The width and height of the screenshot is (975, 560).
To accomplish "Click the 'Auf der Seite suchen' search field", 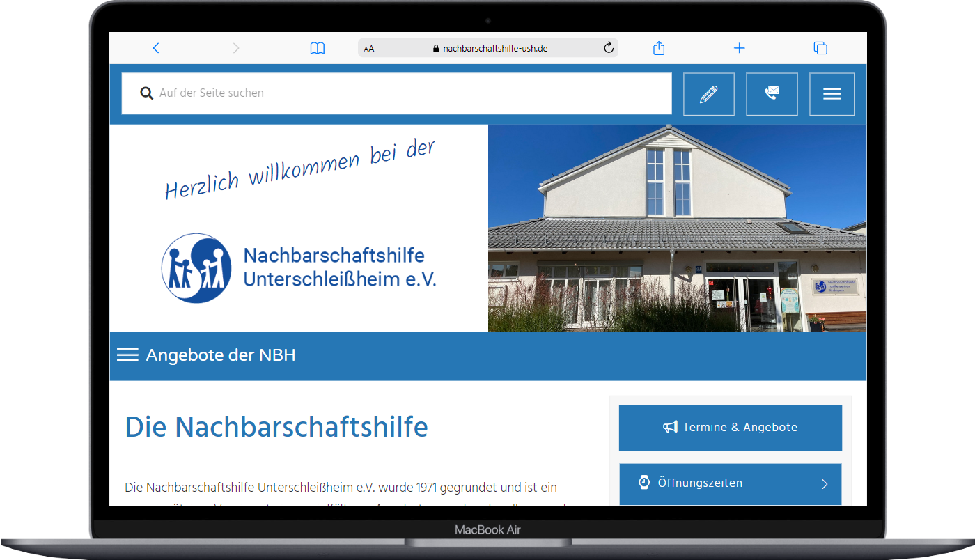I will (x=397, y=93).
